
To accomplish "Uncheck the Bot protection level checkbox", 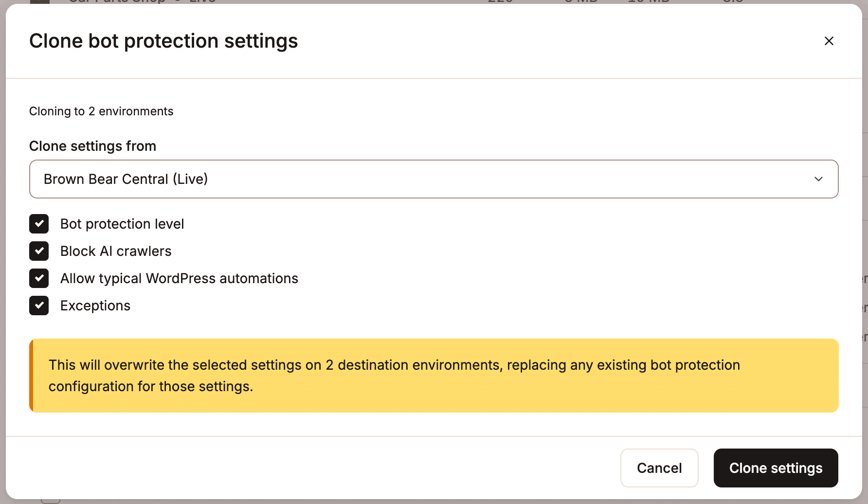I will click(x=39, y=224).
